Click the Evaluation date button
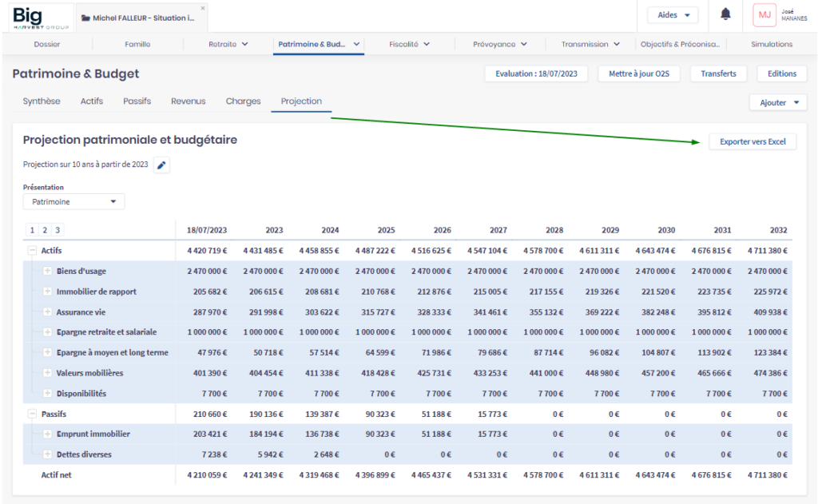818x504 pixels. (x=536, y=73)
